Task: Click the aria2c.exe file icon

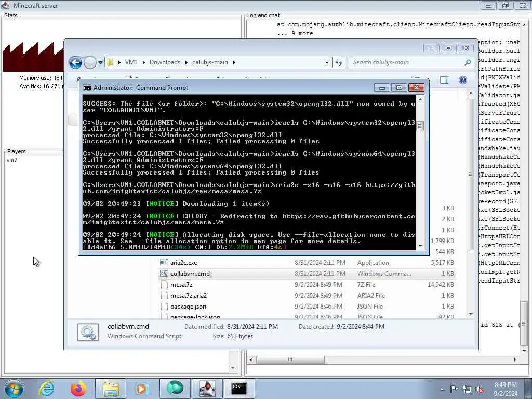Action: (x=164, y=262)
